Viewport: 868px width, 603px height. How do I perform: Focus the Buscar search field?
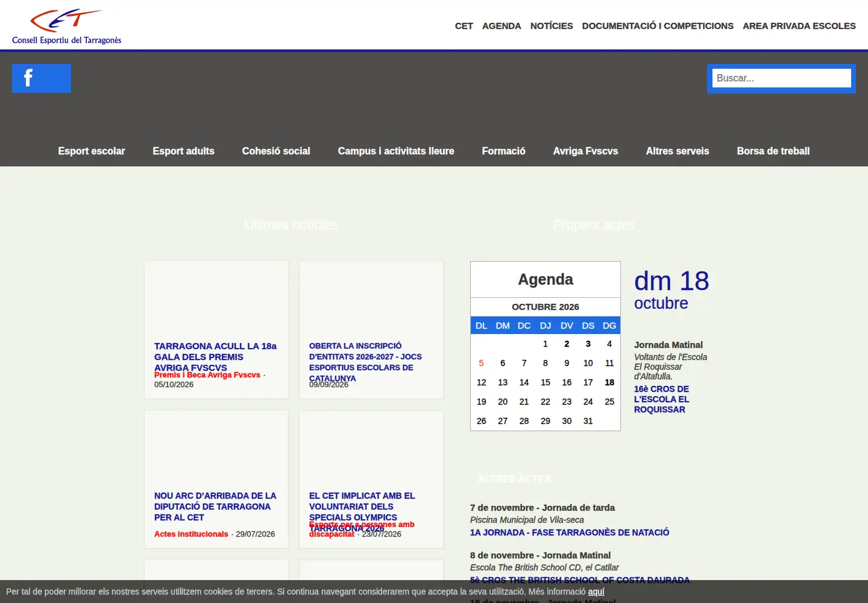(781, 78)
